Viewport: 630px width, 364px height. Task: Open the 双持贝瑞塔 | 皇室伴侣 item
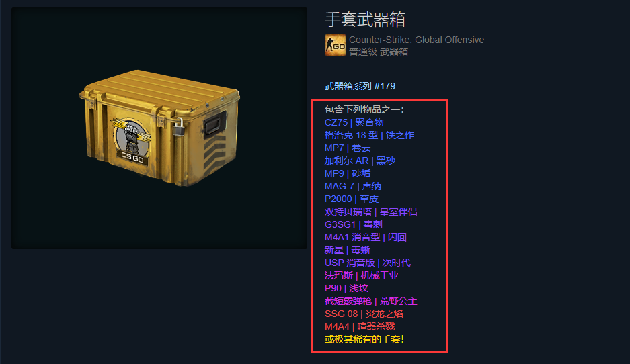pos(371,212)
